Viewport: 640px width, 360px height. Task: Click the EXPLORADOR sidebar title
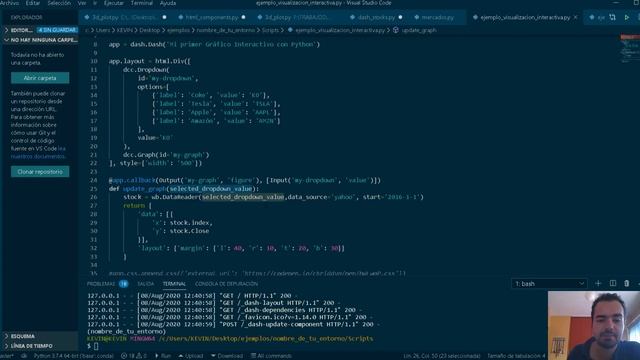(27, 18)
